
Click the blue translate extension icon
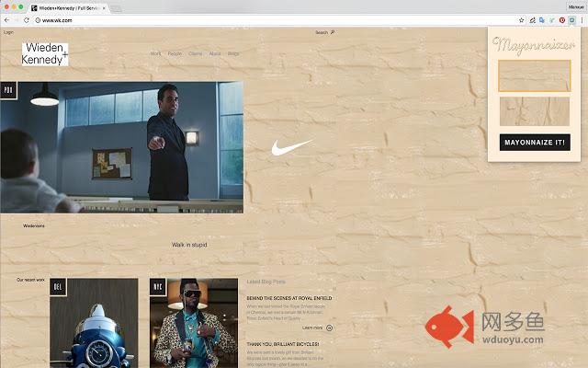point(542,20)
